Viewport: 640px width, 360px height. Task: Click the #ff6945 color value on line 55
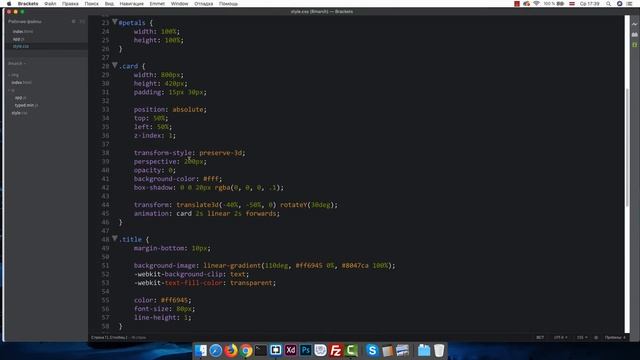coord(174,300)
